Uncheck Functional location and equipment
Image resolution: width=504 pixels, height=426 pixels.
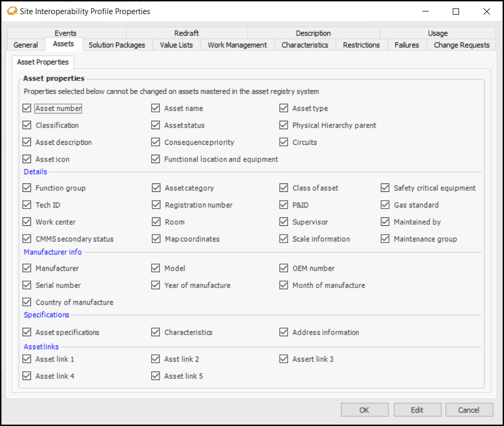coord(155,159)
